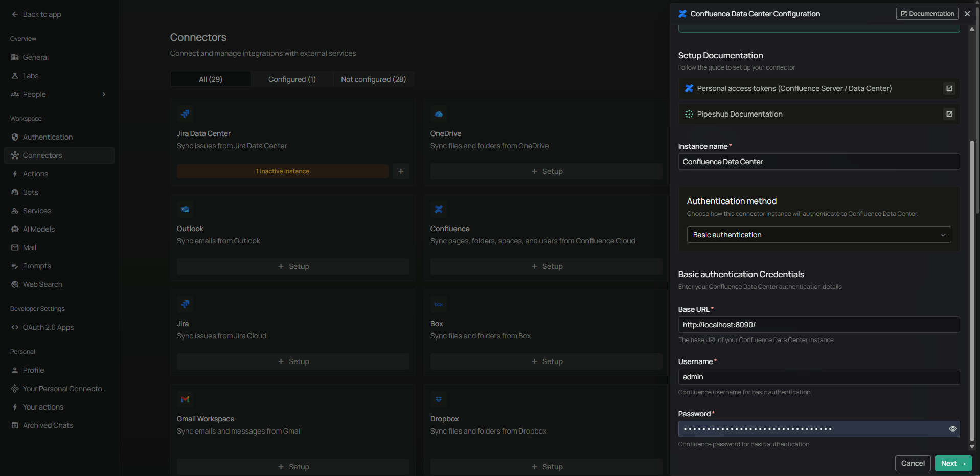Open the Basic authentication dropdown
Image resolution: width=980 pixels, height=476 pixels.
click(819, 235)
